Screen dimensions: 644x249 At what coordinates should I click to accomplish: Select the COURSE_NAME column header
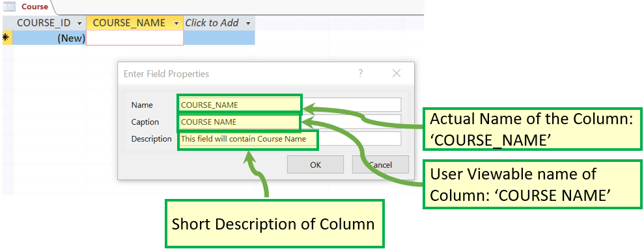pyautogui.click(x=135, y=23)
